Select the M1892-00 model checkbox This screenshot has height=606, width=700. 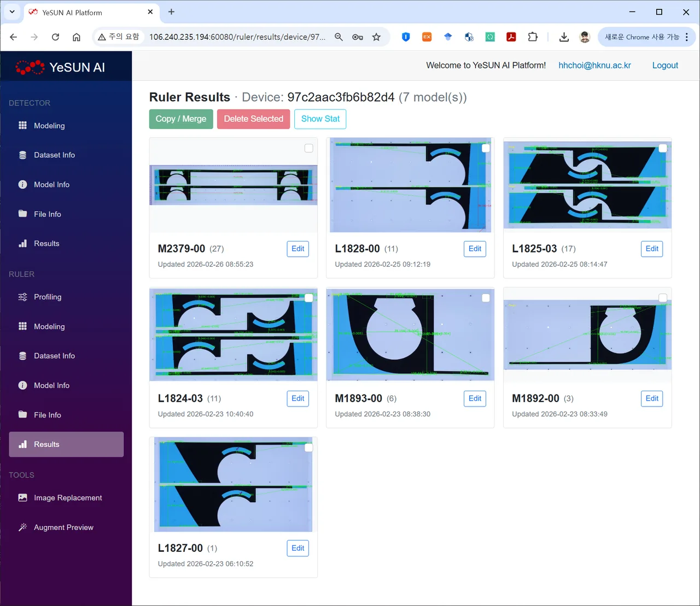(x=663, y=298)
